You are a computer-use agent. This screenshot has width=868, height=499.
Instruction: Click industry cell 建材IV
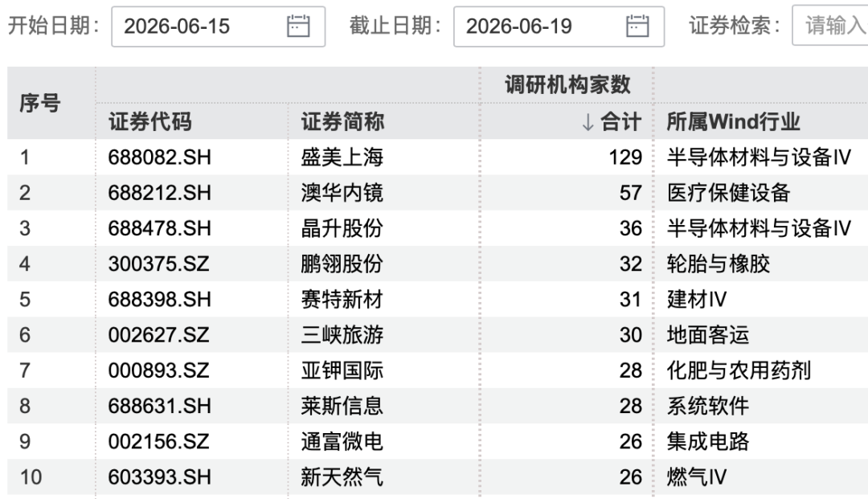pos(696,299)
